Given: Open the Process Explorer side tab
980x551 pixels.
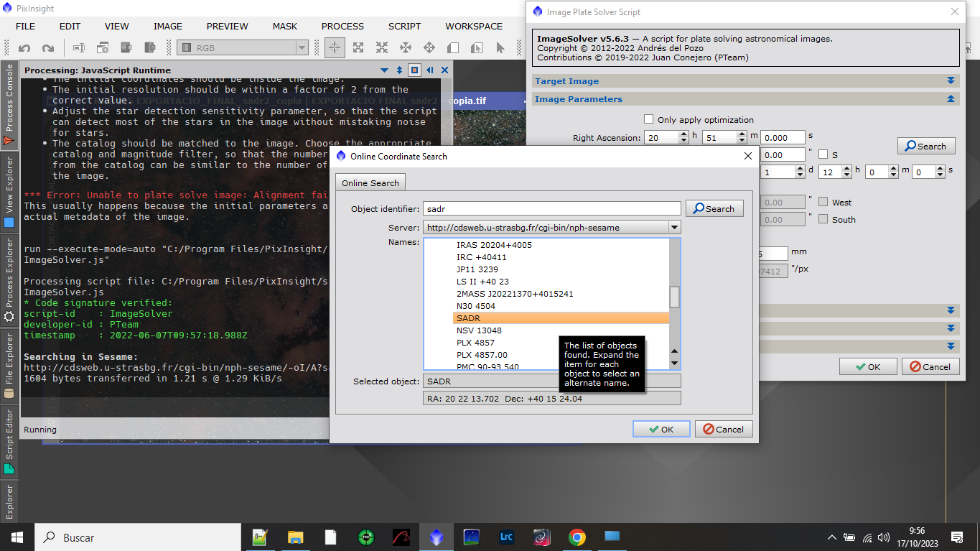Looking at the screenshot, I should (x=9, y=281).
